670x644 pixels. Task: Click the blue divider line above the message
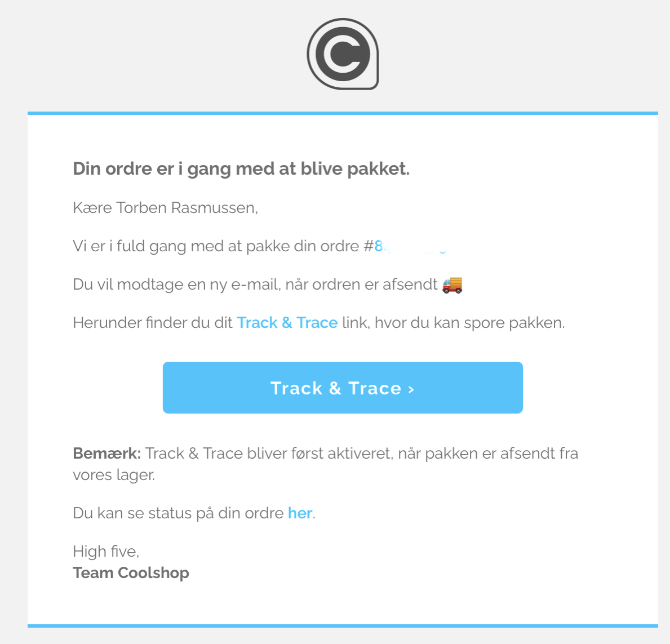point(343,113)
